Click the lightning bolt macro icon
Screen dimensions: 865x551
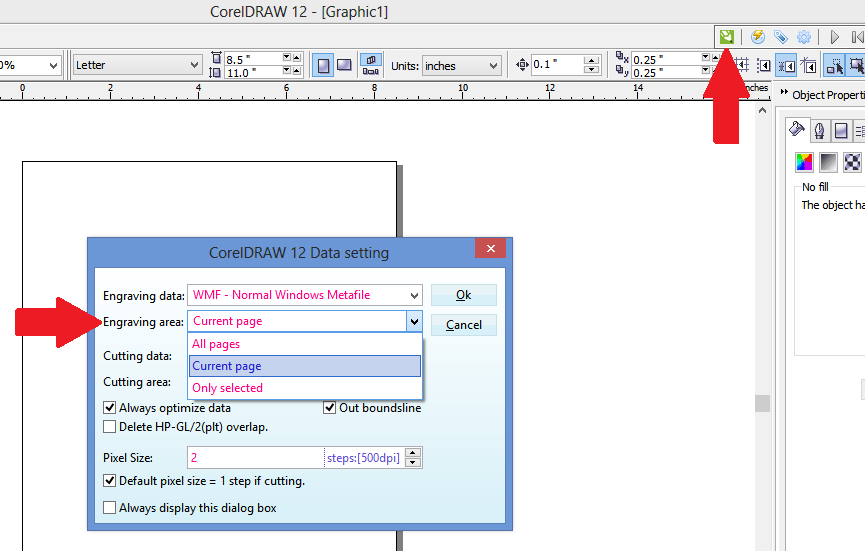coord(758,37)
